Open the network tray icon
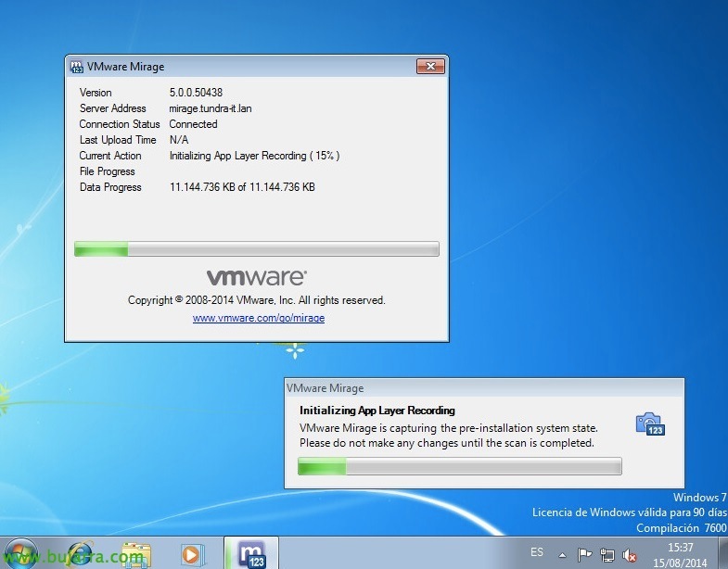This screenshot has width=728, height=569. (x=607, y=554)
